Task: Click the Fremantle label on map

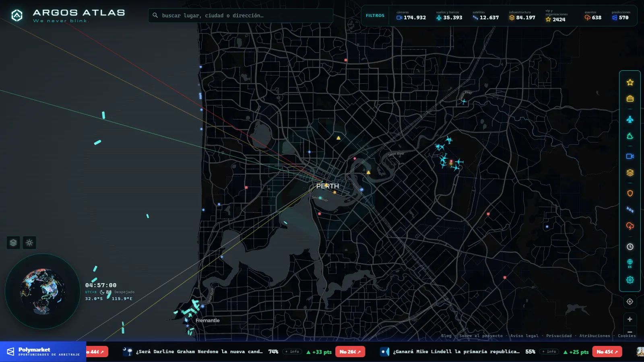Action: pyautogui.click(x=208, y=321)
